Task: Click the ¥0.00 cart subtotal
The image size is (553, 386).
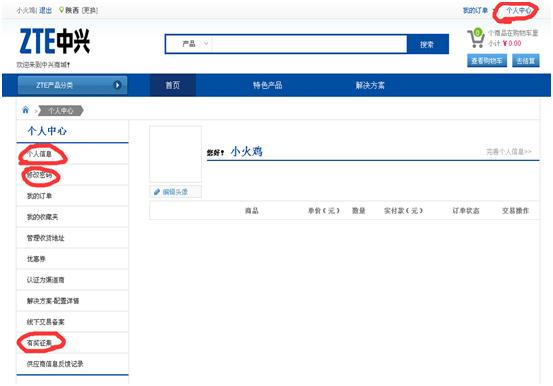Action: point(512,43)
